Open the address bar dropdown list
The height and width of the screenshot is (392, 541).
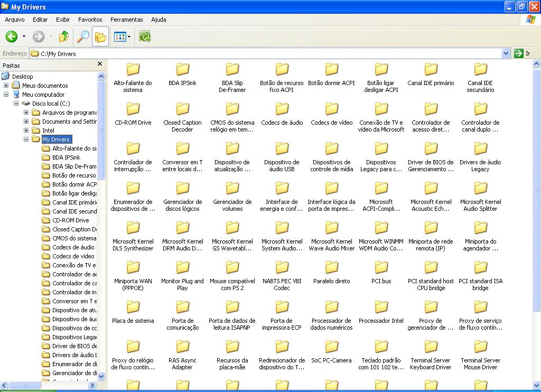point(506,53)
